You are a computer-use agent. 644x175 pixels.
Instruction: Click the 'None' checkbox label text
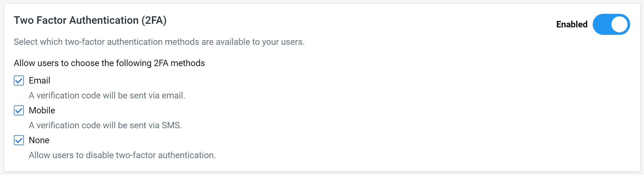click(39, 140)
